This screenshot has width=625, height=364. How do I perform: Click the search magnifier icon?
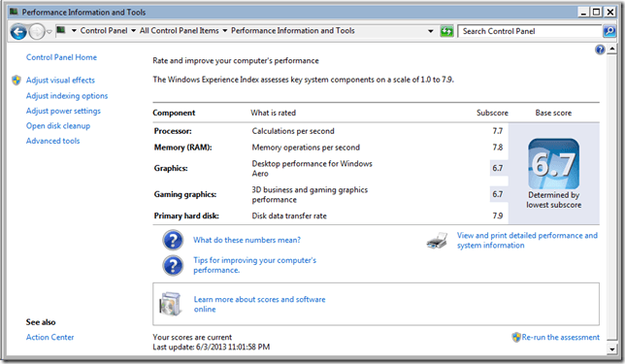tap(609, 31)
